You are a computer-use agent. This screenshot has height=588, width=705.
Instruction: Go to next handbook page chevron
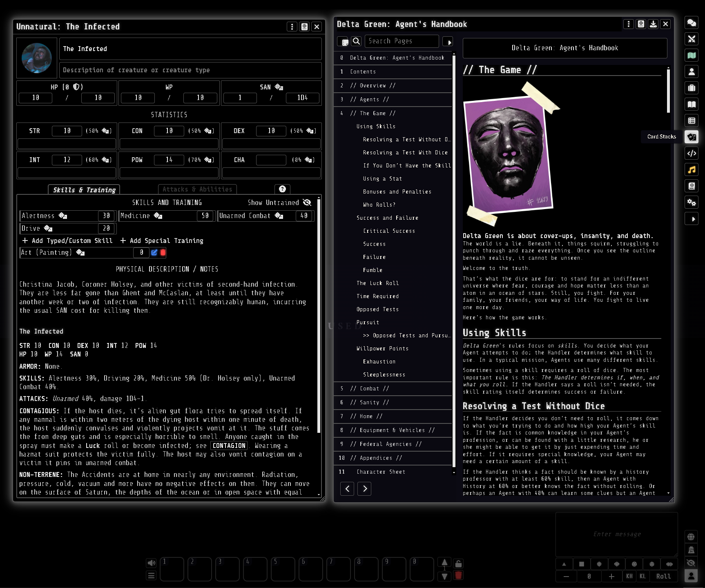[x=364, y=488]
